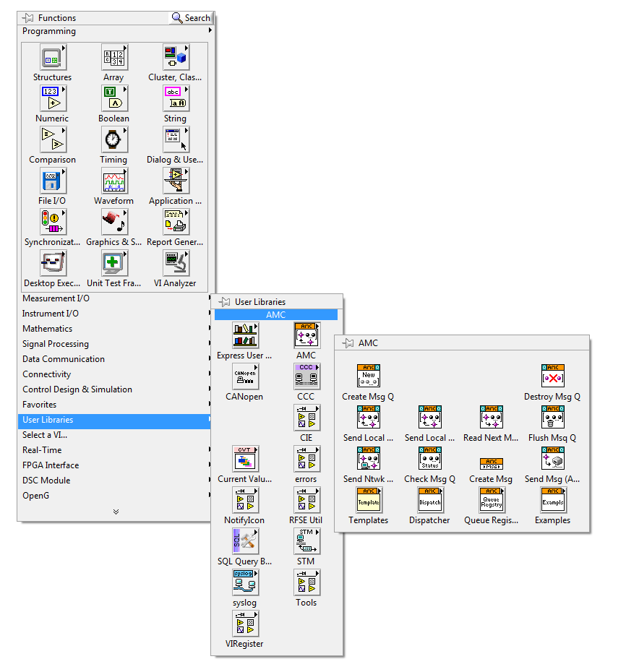The height and width of the screenshot is (672, 626).
Task: Pin the User Libraries palette
Action: tap(224, 302)
